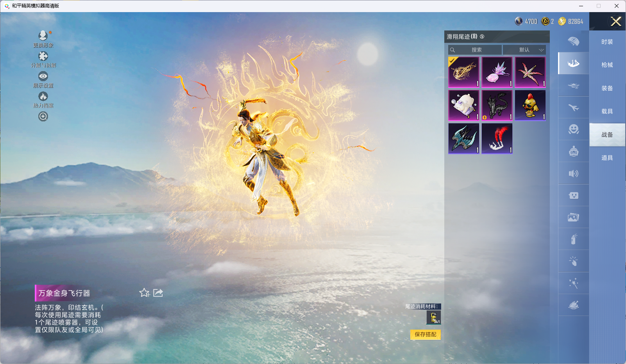Favorite the item with star icon

pos(144,293)
